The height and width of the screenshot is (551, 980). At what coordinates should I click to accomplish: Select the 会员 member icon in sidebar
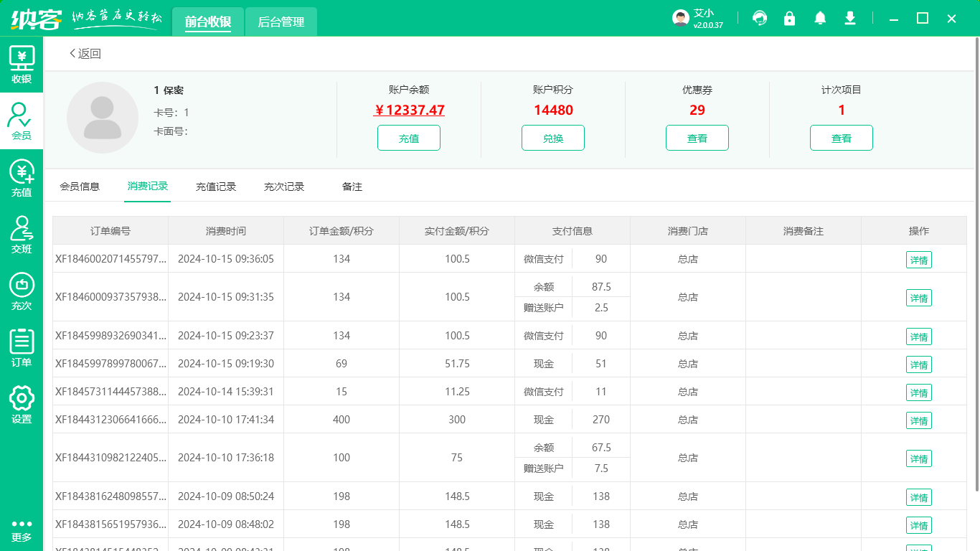point(22,118)
